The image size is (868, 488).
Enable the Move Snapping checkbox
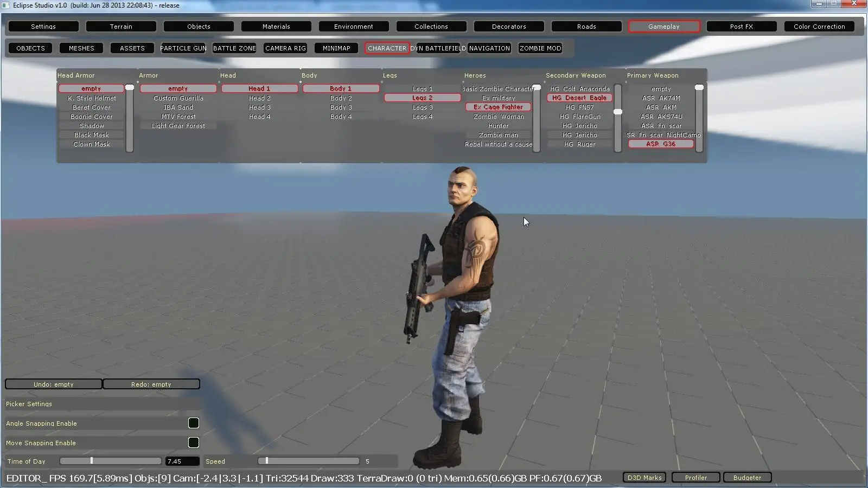(193, 442)
